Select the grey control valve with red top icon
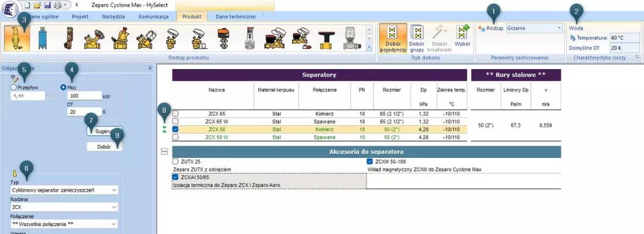The height and width of the screenshot is (234, 644). coord(250,38)
